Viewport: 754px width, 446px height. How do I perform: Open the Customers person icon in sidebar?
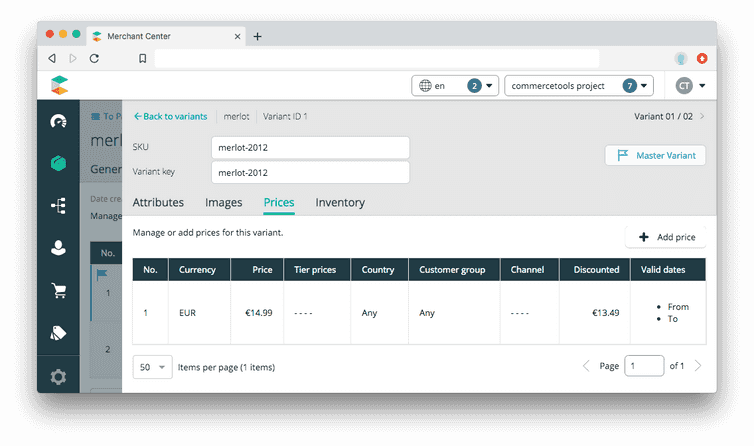coord(59,248)
